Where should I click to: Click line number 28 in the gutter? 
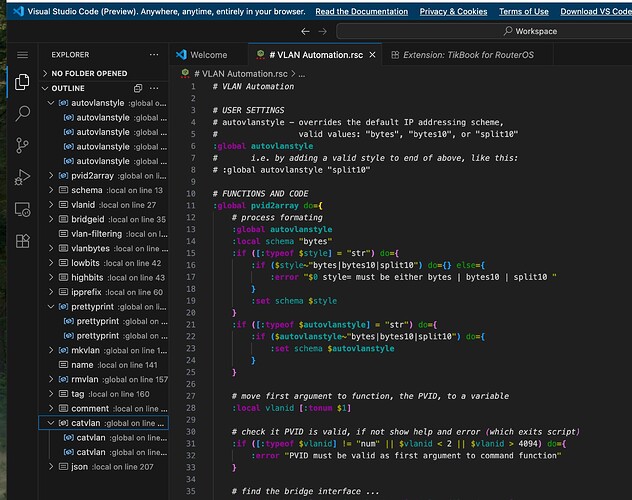(x=191, y=408)
